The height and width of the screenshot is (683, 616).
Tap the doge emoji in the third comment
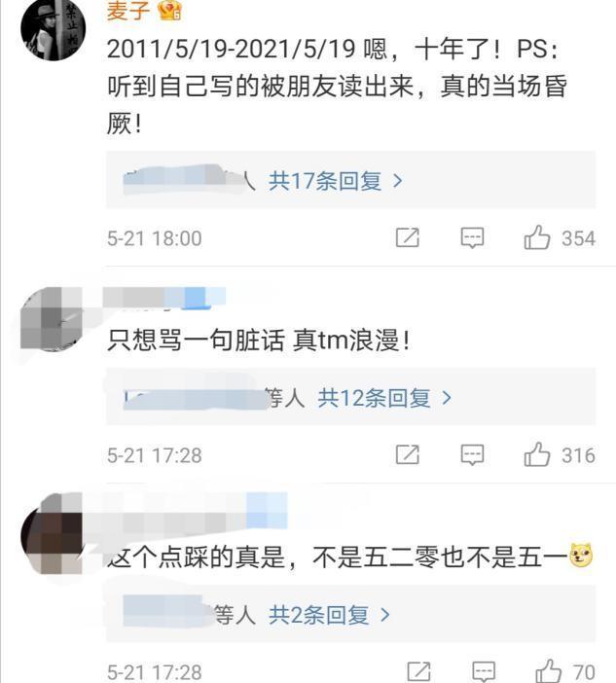tap(582, 556)
